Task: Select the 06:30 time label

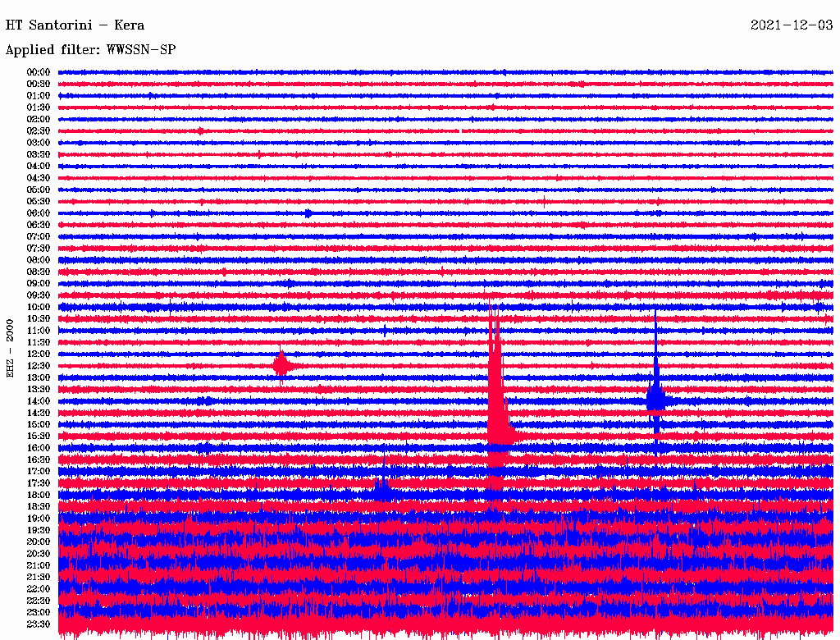Action: pyautogui.click(x=39, y=225)
